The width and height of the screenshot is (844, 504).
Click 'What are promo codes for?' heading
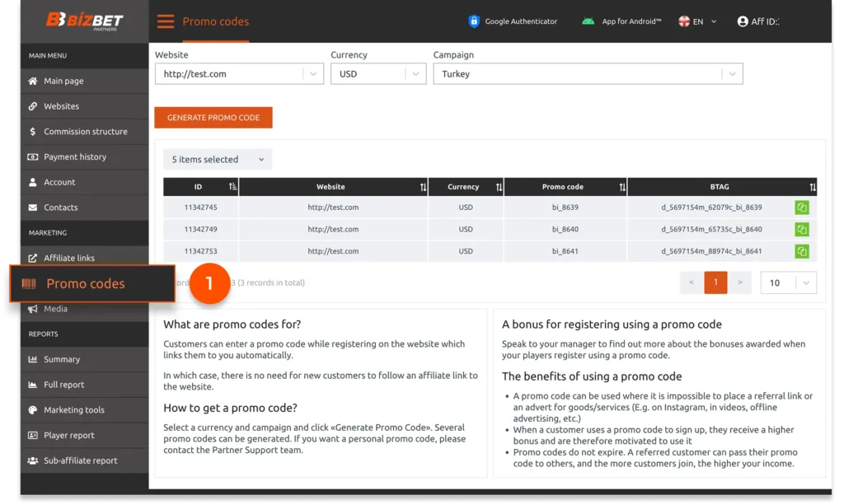[232, 324]
